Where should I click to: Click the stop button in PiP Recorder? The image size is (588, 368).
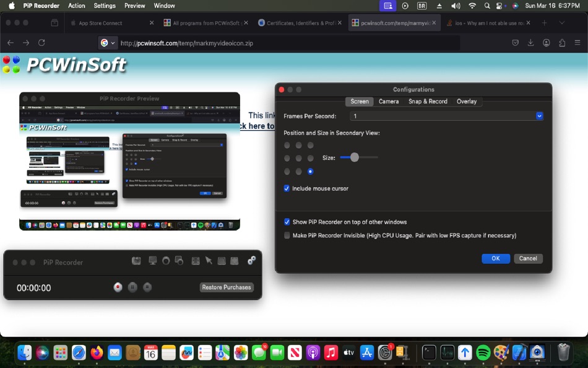147,287
